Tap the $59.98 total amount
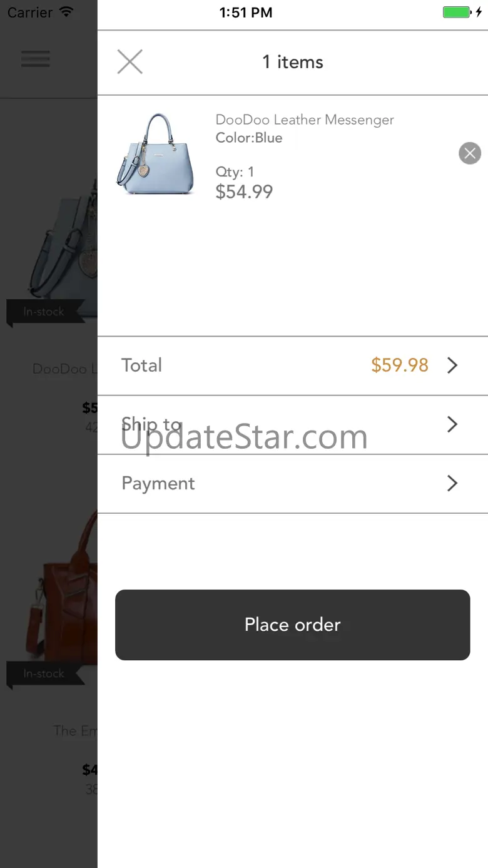 (400, 365)
